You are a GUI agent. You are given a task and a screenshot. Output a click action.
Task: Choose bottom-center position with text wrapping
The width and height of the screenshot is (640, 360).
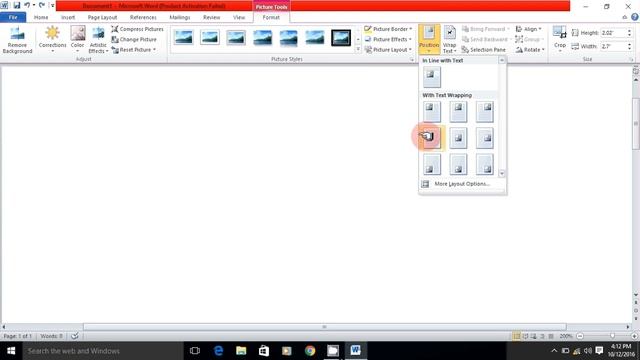(x=458, y=164)
